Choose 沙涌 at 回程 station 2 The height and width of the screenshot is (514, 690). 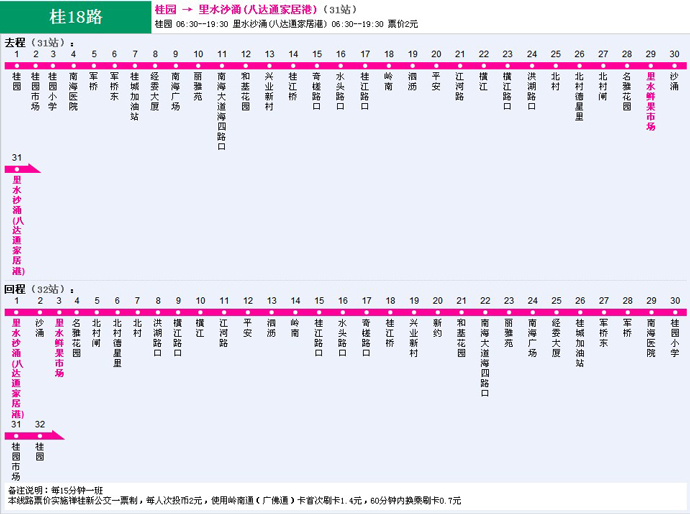click(40, 328)
